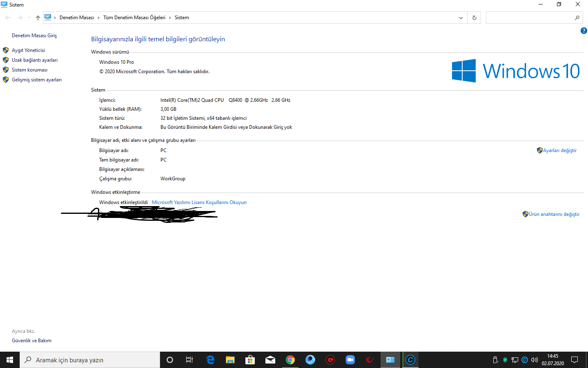Open clock and date 14:45 flyout
This screenshot has height=368, width=588.
pos(553,360)
